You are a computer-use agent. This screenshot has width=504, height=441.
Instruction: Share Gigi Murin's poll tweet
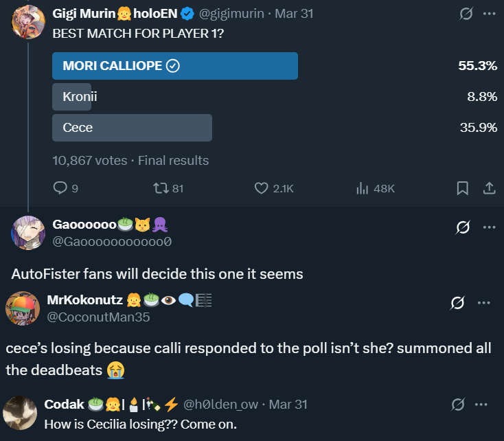tap(489, 188)
